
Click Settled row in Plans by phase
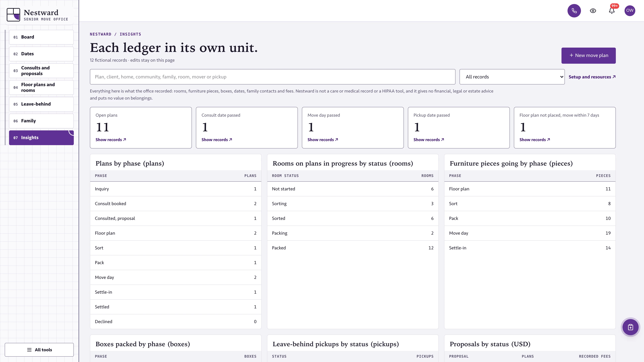pyautogui.click(x=176, y=307)
